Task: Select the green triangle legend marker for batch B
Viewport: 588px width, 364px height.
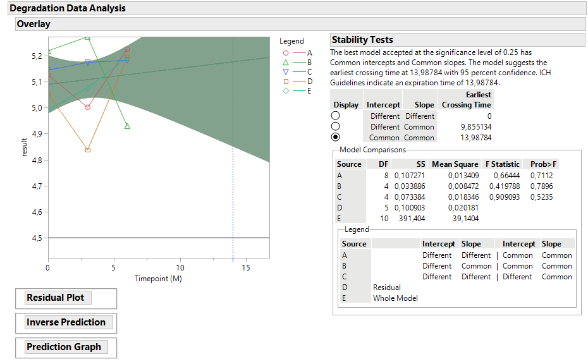Action: 286,61
